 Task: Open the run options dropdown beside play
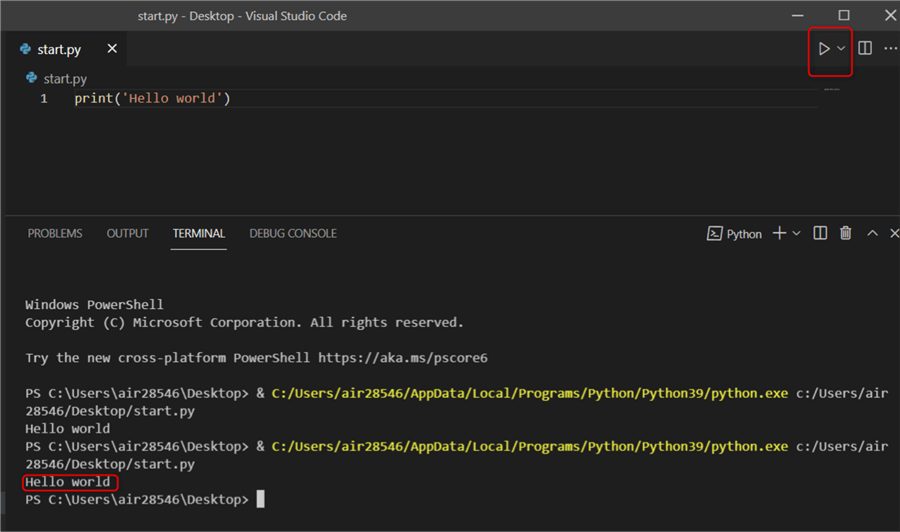[x=842, y=48]
